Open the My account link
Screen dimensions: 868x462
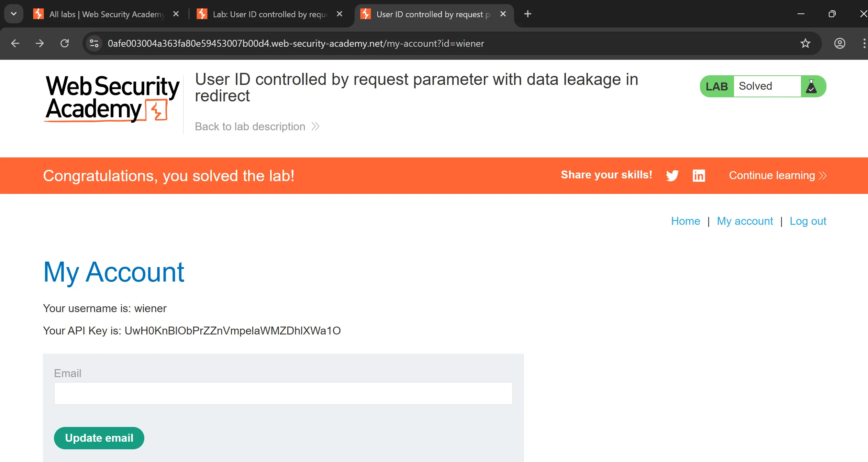[x=745, y=221]
